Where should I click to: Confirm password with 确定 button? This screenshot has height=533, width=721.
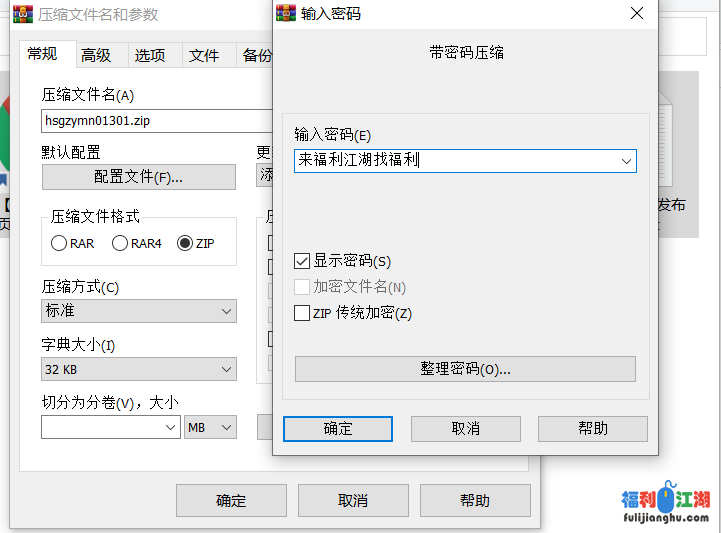click(338, 428)
